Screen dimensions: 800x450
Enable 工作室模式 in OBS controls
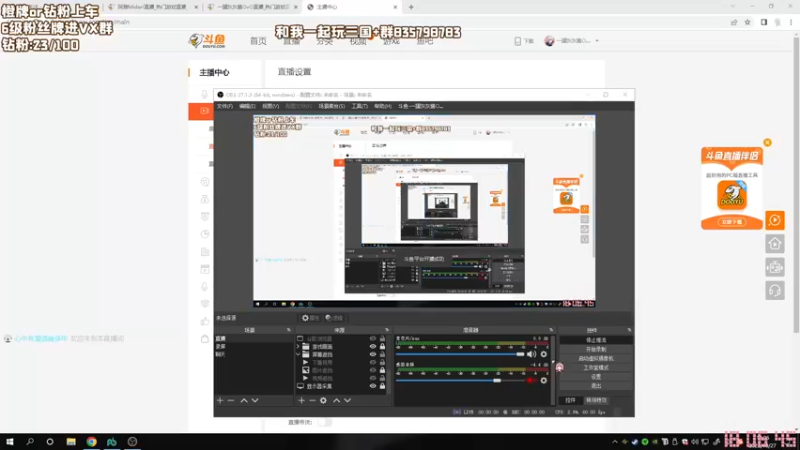tap(596, 367)
